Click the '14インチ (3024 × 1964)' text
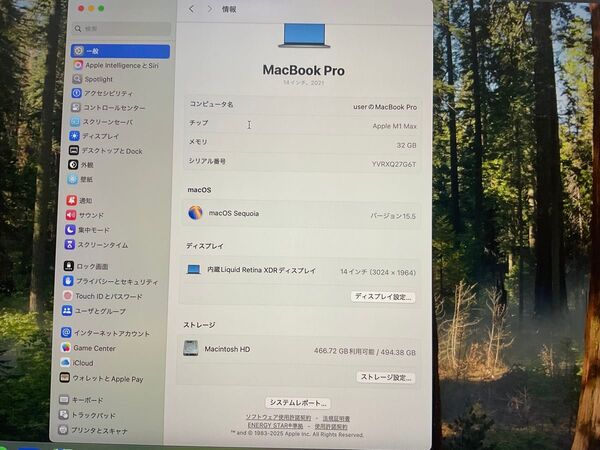 (x=378, y=272)
